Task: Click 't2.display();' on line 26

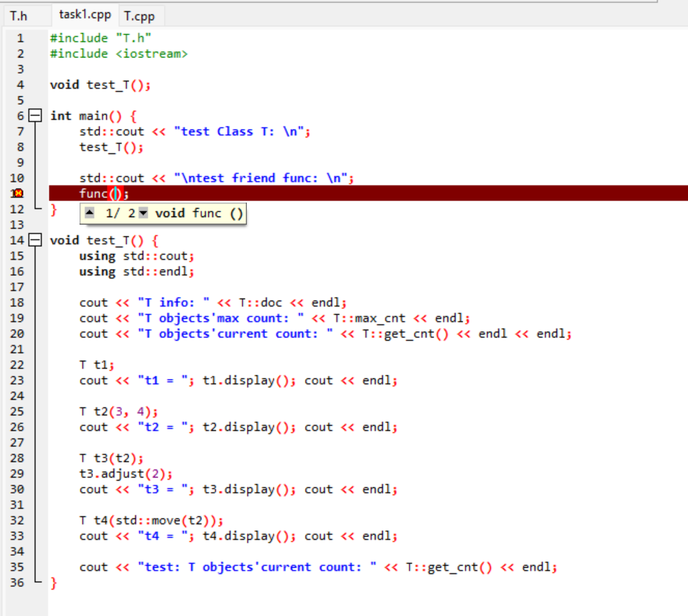Action: coord(249,427)
